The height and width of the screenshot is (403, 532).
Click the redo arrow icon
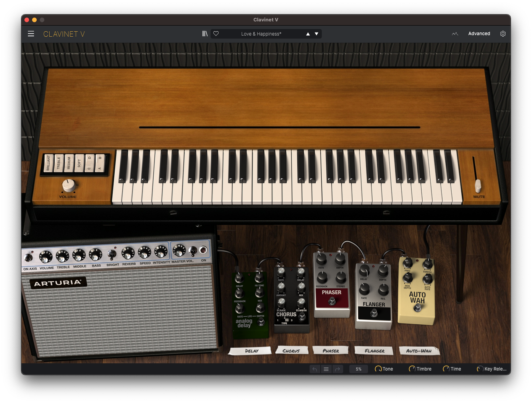[337, 369]
